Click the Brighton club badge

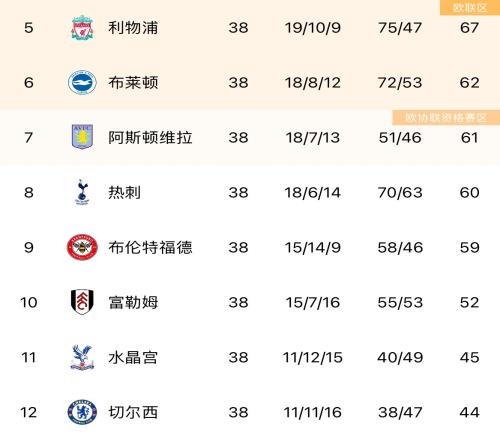[x=82, y=82]
